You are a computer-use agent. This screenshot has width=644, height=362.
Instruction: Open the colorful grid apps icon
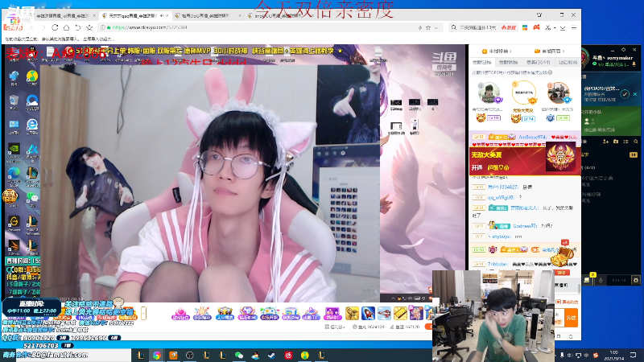(525, 27)
